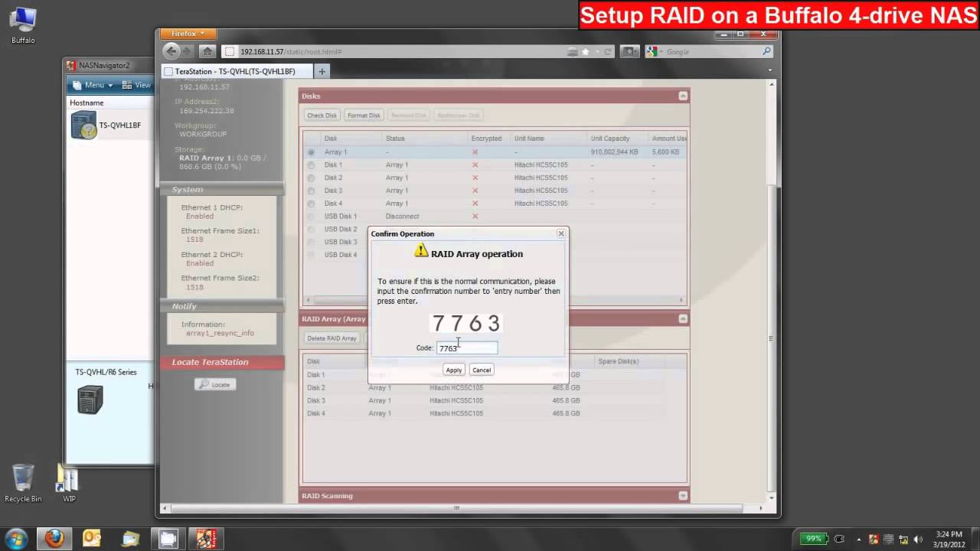Open Outlook from the taskbar
The image size is (980, 551).
pos(92,538)
